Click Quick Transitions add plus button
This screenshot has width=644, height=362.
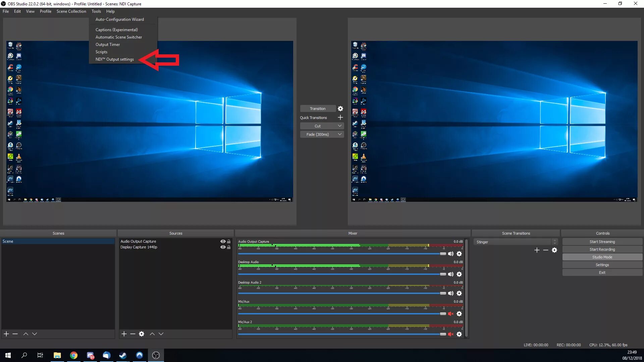(340, 117)
